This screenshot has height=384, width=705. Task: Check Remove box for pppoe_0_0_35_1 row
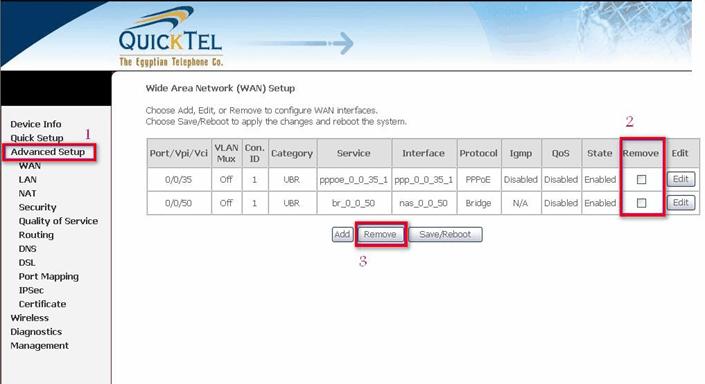click(x=642, y=179)
